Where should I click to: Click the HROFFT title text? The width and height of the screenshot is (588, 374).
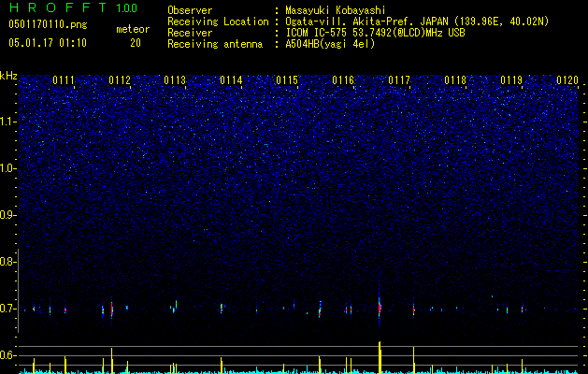click(59, 7)
